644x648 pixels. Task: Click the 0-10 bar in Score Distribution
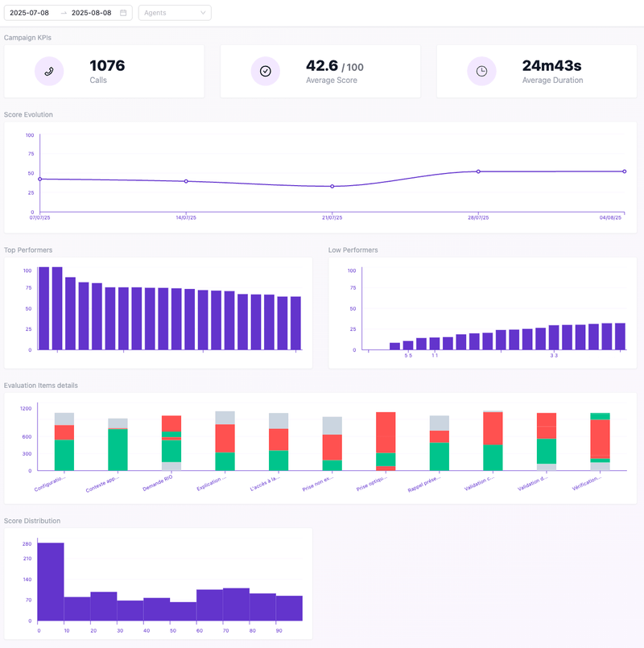pos(50,581)
